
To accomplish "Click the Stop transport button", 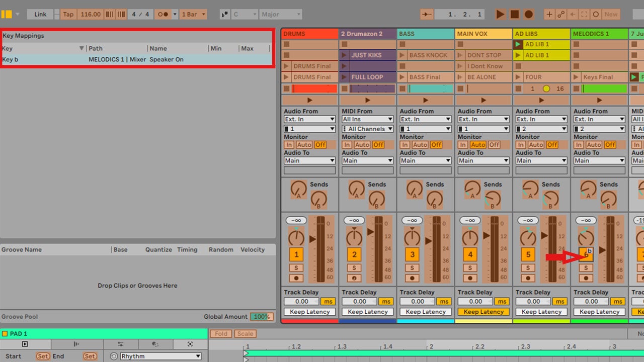I will (514, 14).
